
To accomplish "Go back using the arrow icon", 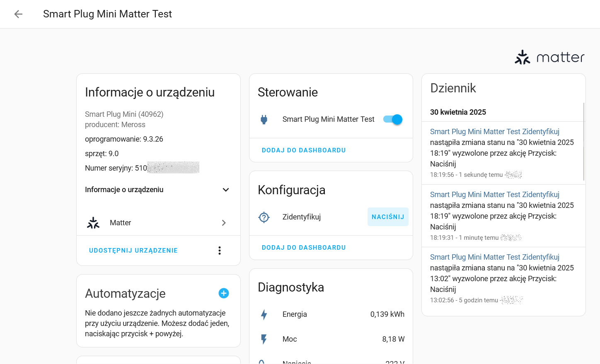I will coord(18,14).
